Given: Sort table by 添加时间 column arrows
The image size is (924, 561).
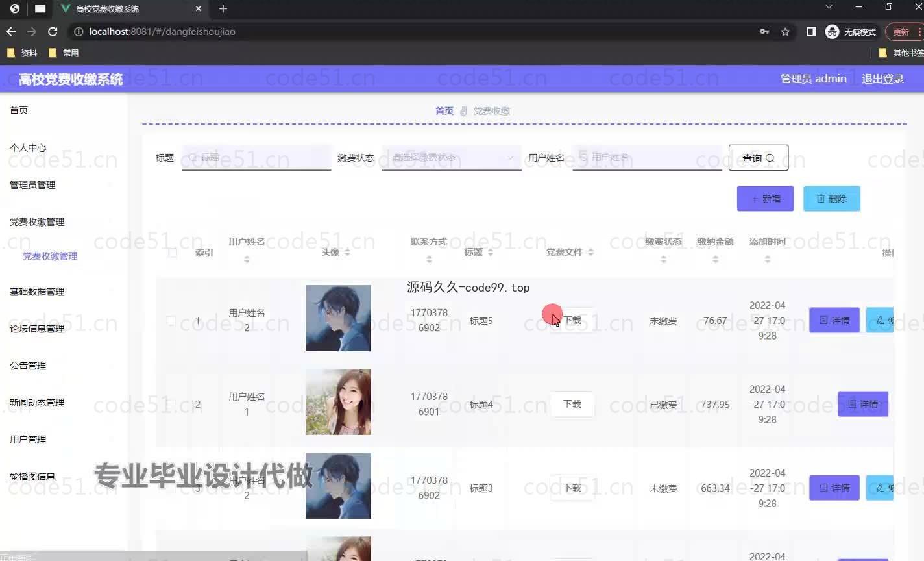Looking at the screenshot, I should pyautogui.click(x=768, y=259).
